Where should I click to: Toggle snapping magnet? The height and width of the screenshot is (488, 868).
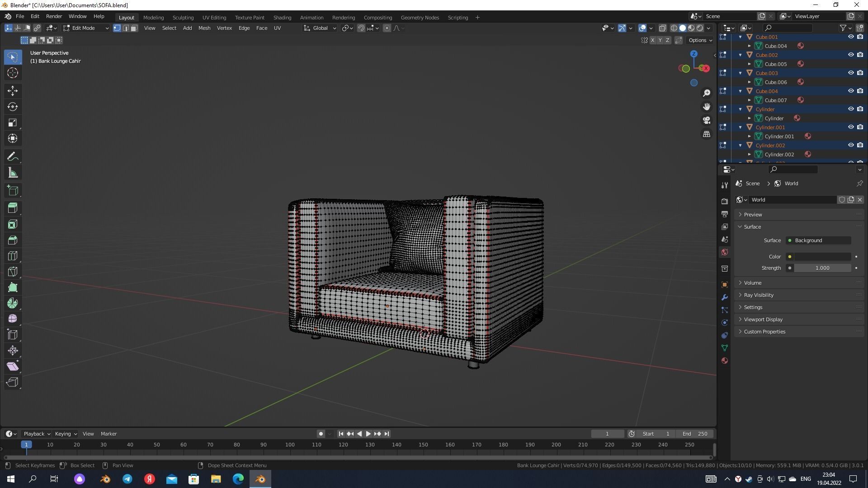tap(361, 28)
